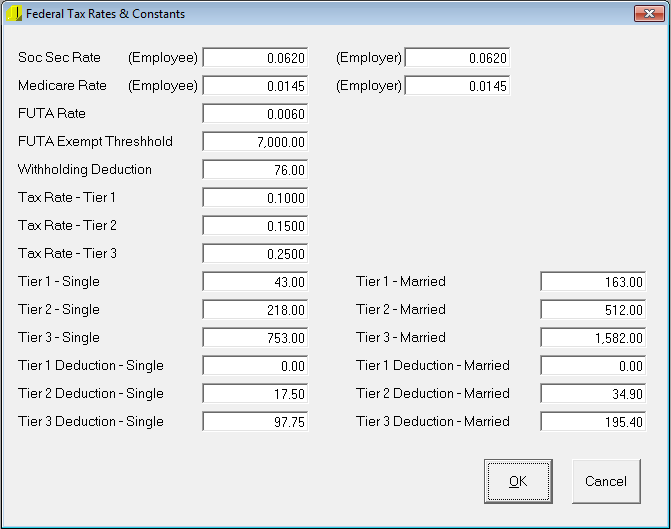Viewport: 671px width, 529px height.
Task: Edit the Tier 1 Deduction - Single field
Action: [255, 366]
